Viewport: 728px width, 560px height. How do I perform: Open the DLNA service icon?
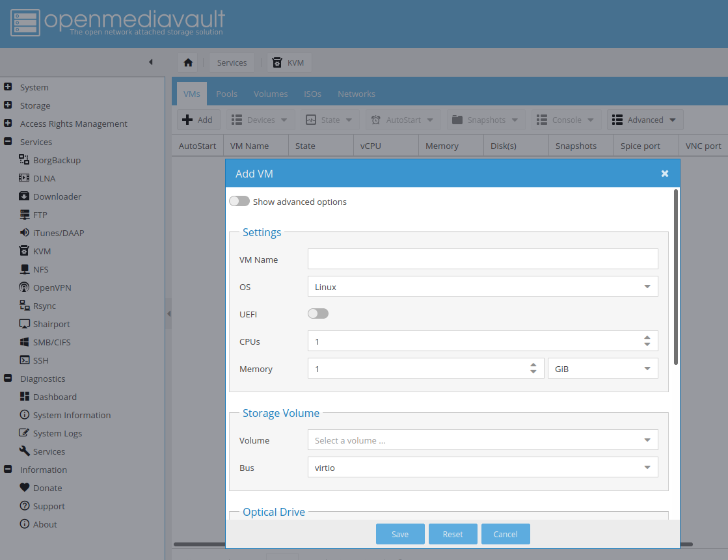24,178
